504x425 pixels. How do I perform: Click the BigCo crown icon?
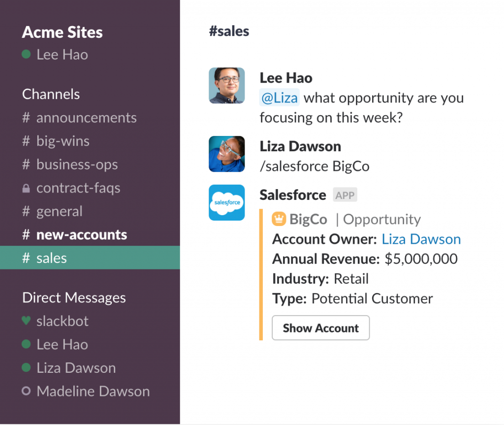tap(279, 219)
